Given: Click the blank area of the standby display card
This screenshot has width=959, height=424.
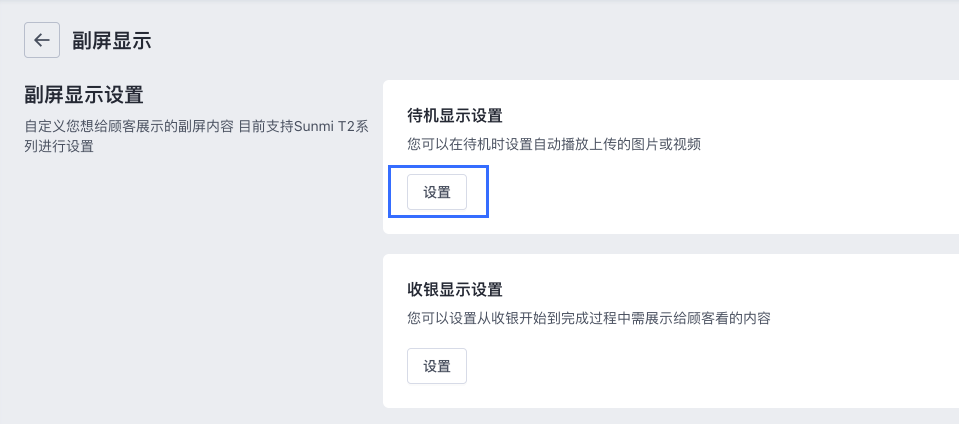Looking at the screenshot, I should (734, 190).
